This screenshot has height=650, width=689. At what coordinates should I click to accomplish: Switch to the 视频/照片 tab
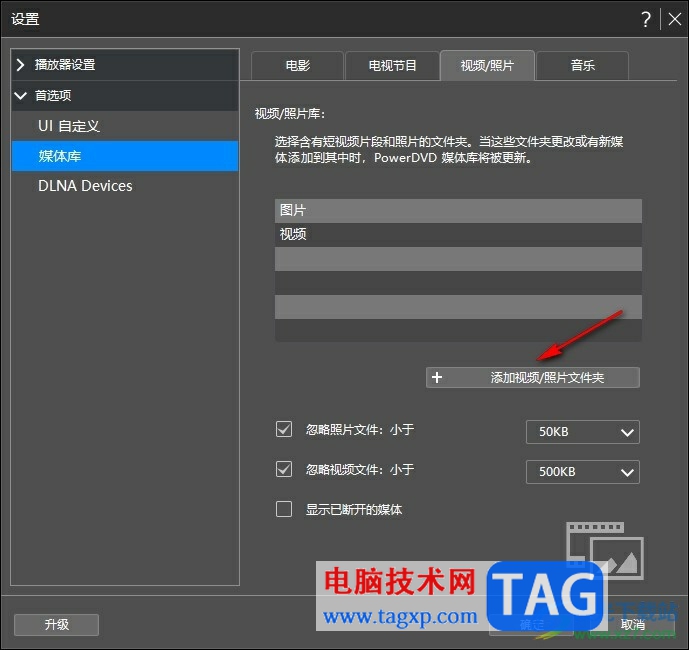(x=487, y=65)
